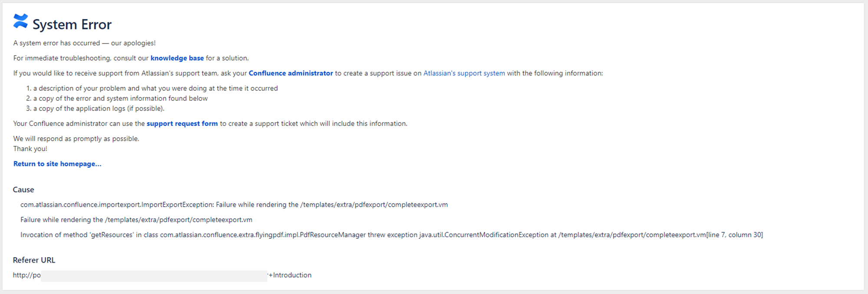
Task: Click the Confluence logo icon
Action: click(x=20, y=21)
